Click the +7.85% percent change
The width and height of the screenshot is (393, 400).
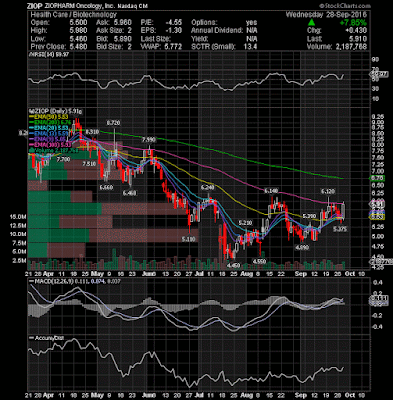pyautogui.click(x=353, y=23)
